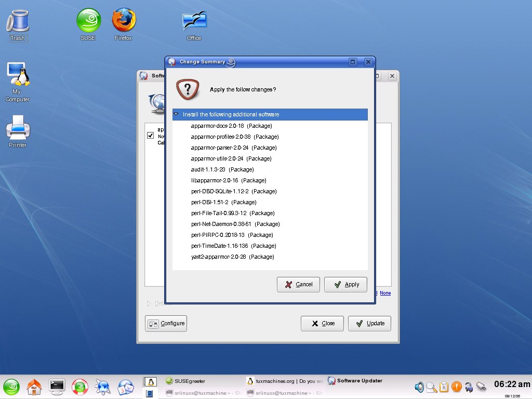Switch to first srlinuxx shell taskbar entry
The height and width of the screenshot is (399, 532).
coord(205,393)
